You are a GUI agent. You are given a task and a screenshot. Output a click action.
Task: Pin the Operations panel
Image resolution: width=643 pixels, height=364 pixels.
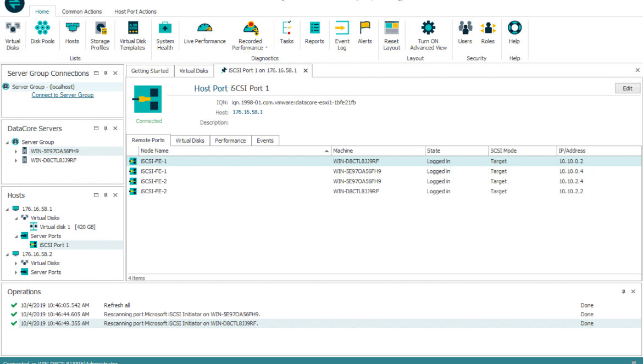623,292
